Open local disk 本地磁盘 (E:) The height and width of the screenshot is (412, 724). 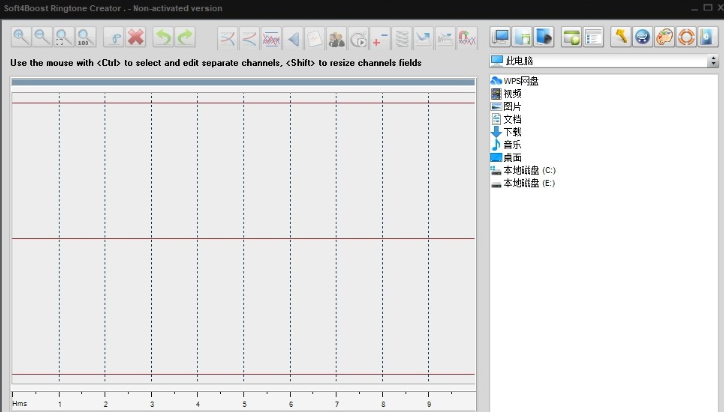(528, 184)
